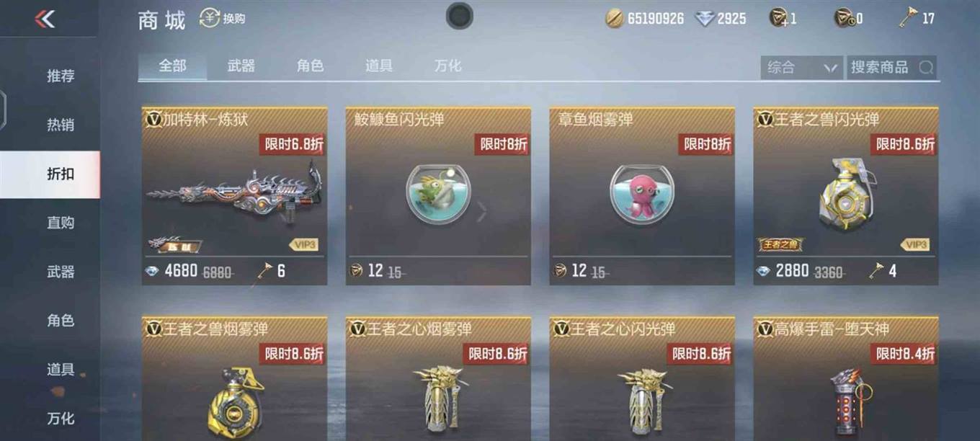Open the 换购 exchange icon
The width and height of the screenshot is (980, 441).
[x=210, y=18]
